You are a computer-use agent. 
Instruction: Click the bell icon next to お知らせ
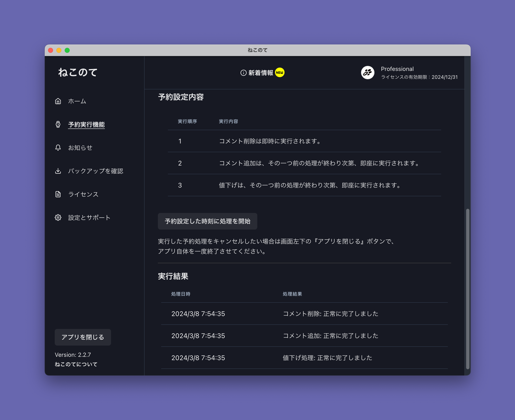[58, 148]
